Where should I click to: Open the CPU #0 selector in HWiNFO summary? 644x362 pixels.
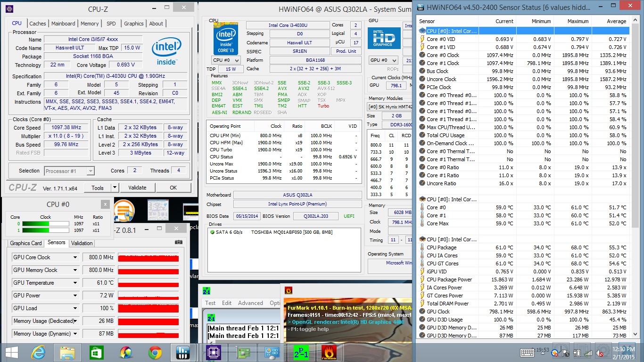click(x=226, y=60)
